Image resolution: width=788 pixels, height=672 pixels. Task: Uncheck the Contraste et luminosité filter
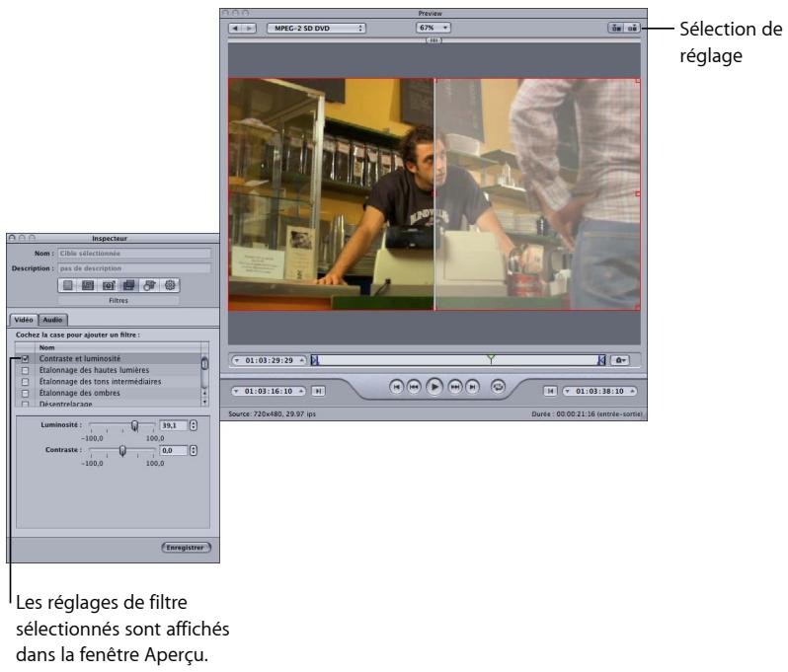25,358
